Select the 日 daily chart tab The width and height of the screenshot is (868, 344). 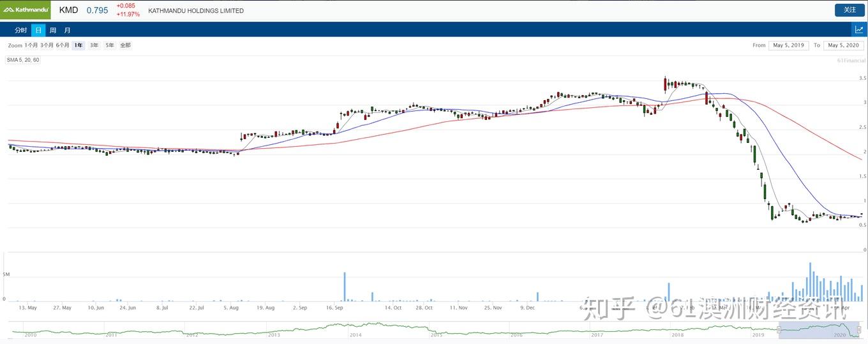[x=38, y=30]
